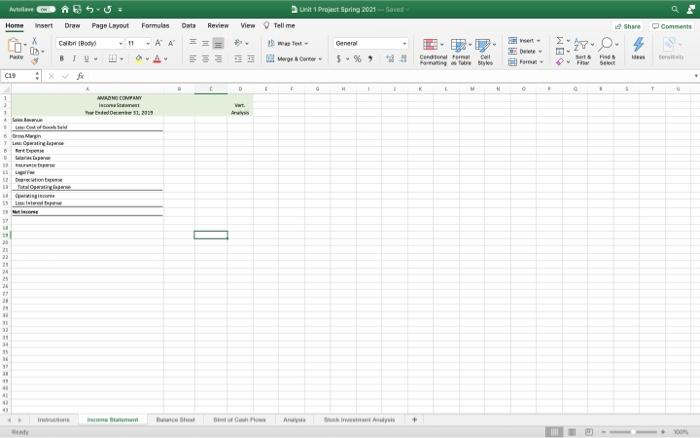Open the Data tab
Image resolution: width=700 pixels, height=438 pixels.
(188, 25)
